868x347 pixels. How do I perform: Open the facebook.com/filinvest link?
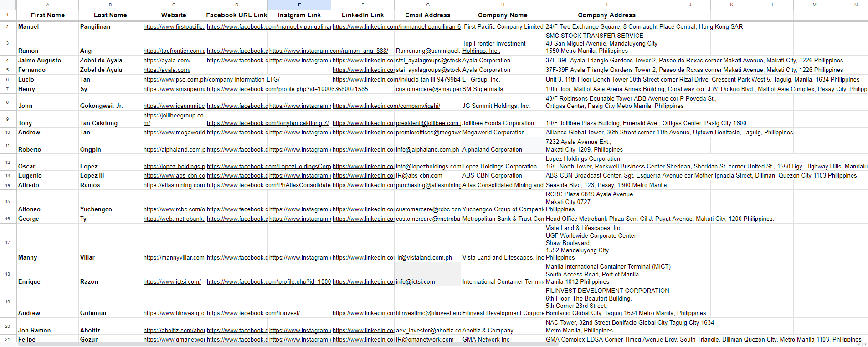click(x=253, y=313)
